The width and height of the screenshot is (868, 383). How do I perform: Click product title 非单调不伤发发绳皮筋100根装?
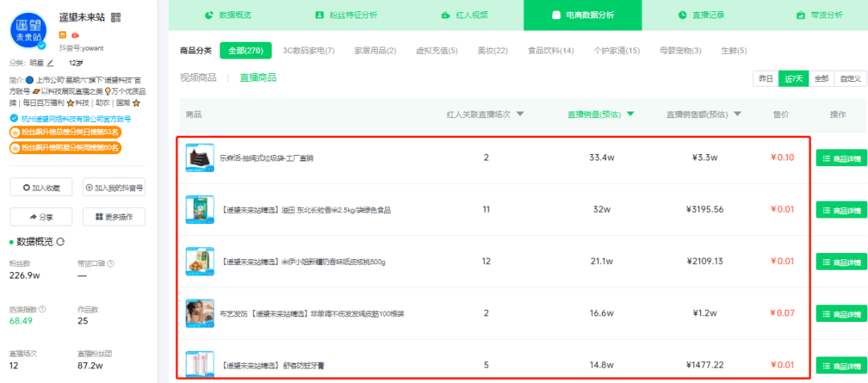tap(312, 314)
